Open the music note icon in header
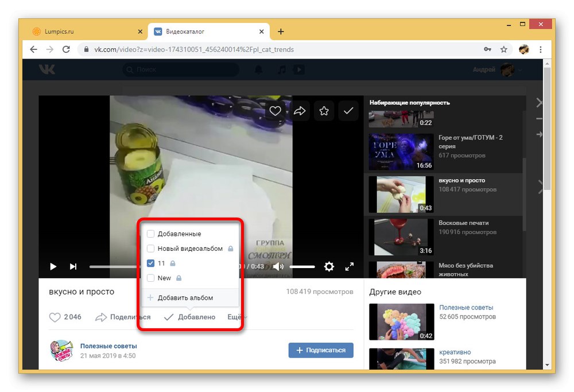This screenshot has width=574, height=392. tap(281, 69)
